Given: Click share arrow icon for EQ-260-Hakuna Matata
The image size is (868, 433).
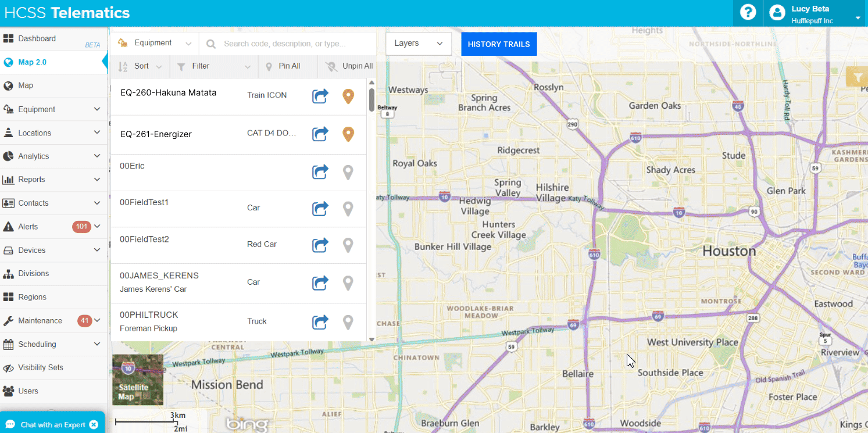Looking at the screenshot, I should click(x=320, y=96).
